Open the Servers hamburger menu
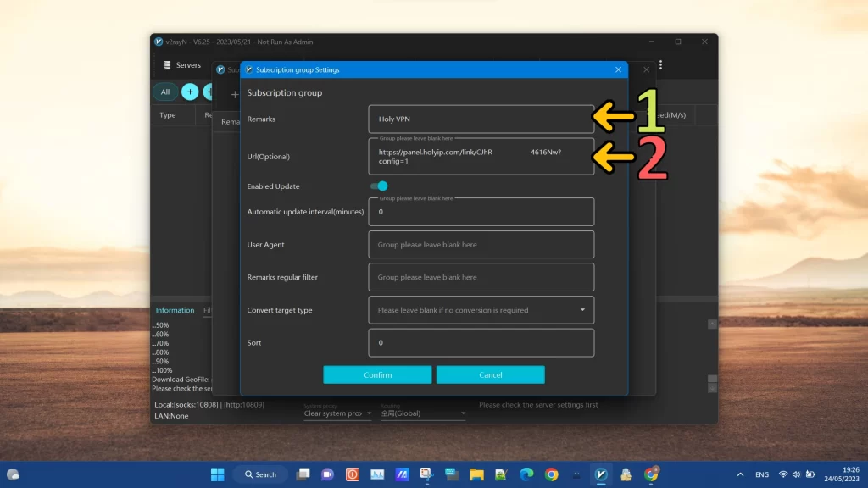Screen dimensions: 868x488 (x=166, y=64)
